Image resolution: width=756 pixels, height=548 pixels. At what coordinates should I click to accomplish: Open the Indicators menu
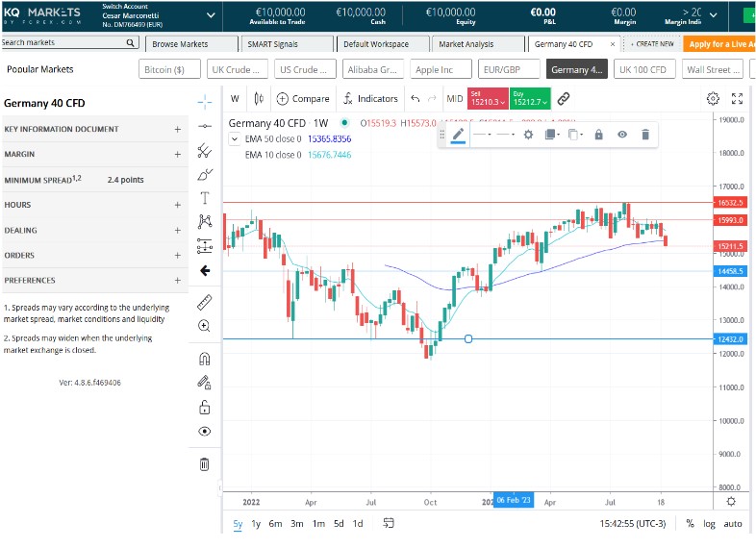tap(370, 99)
